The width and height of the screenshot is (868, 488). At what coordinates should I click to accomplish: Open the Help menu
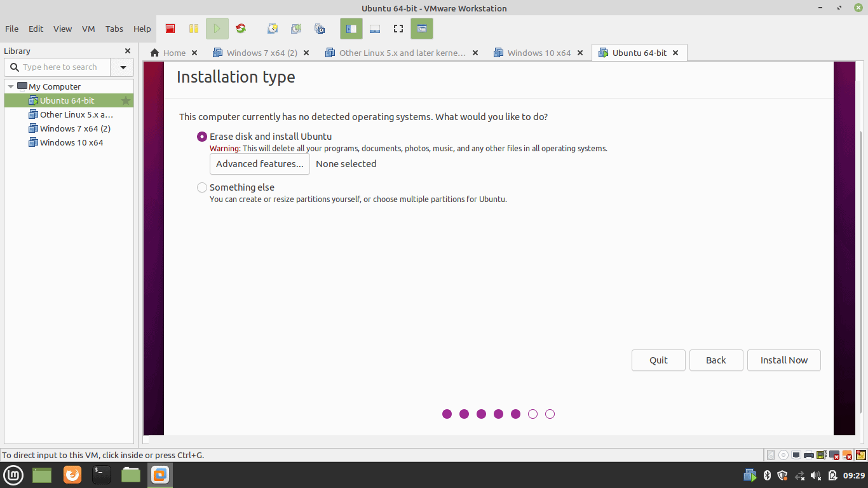(142, 29)
